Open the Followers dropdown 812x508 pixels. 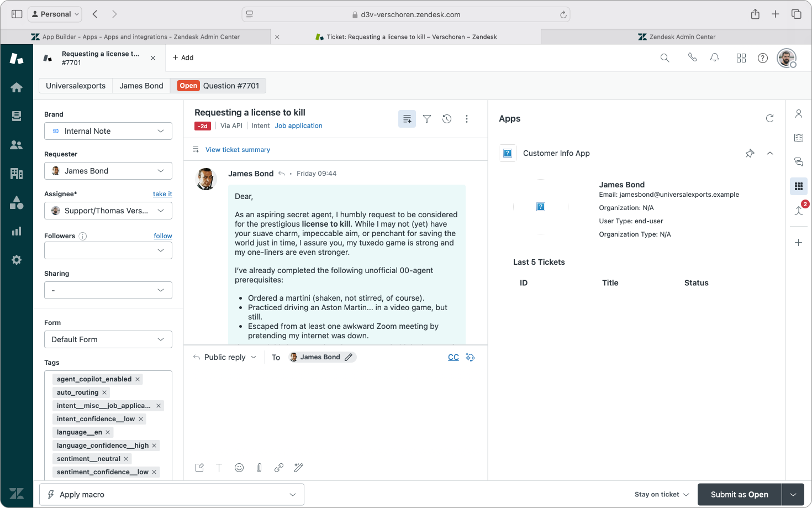pos(108,250)
